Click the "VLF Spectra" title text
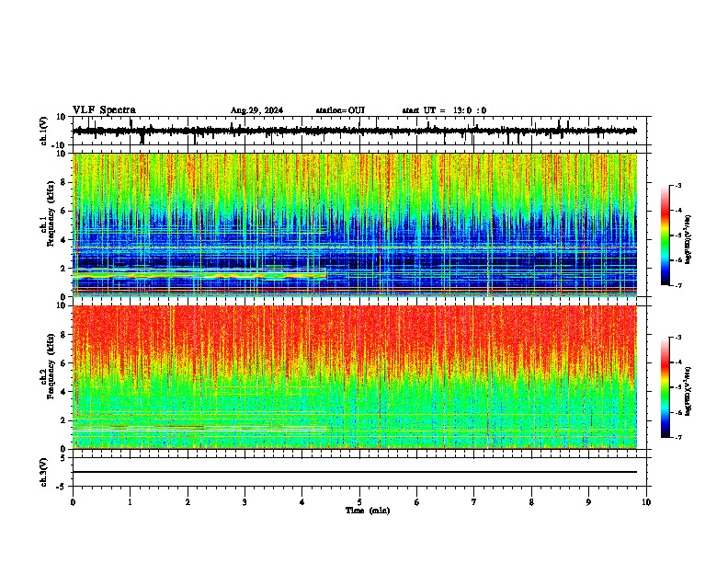The height and width of the screenshot is (563, 728). (x=104, y=110)
